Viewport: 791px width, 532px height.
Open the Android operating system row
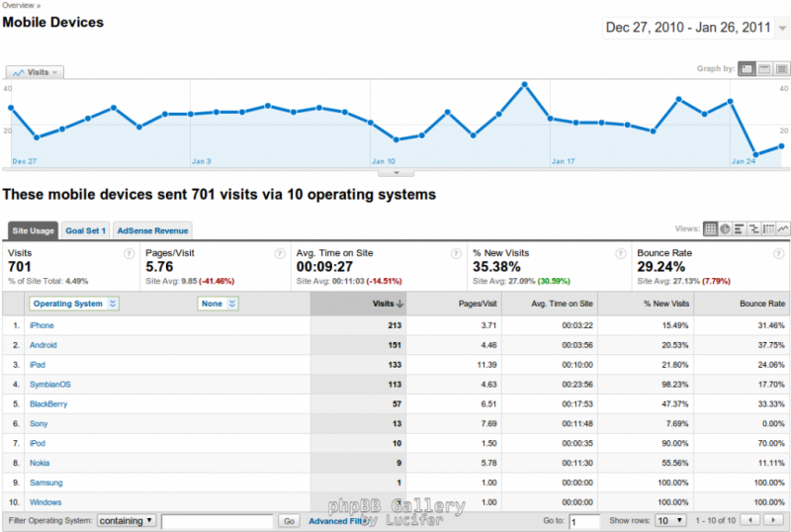click(43, 345)
